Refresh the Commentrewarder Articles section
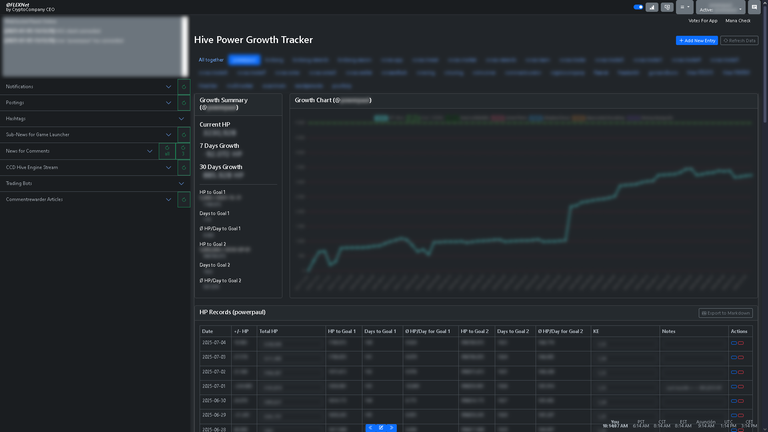768x432 pixels. 184,200
